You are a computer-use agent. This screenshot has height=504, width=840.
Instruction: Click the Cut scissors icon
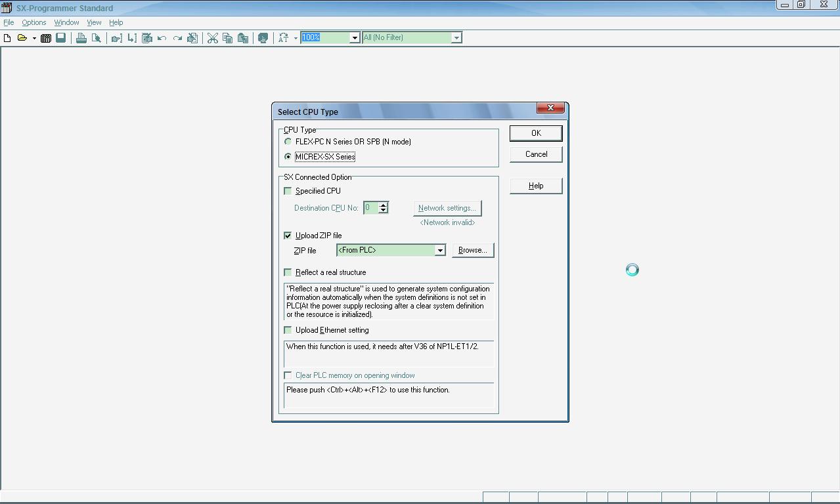tap(212, 38)
